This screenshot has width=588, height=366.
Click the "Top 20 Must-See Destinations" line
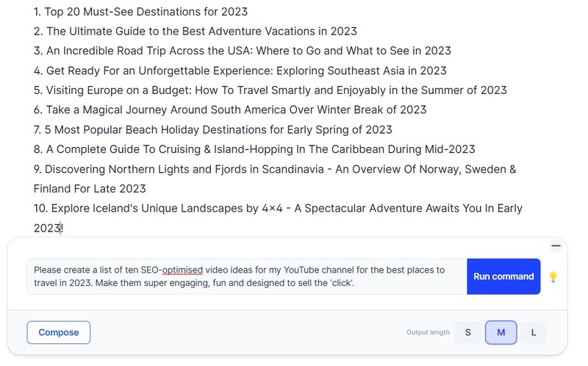click(x=140, y=12)
